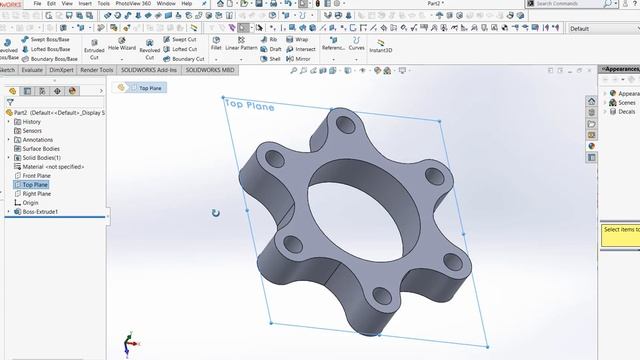Switch to the Render Tools tab

click(97, 70)
